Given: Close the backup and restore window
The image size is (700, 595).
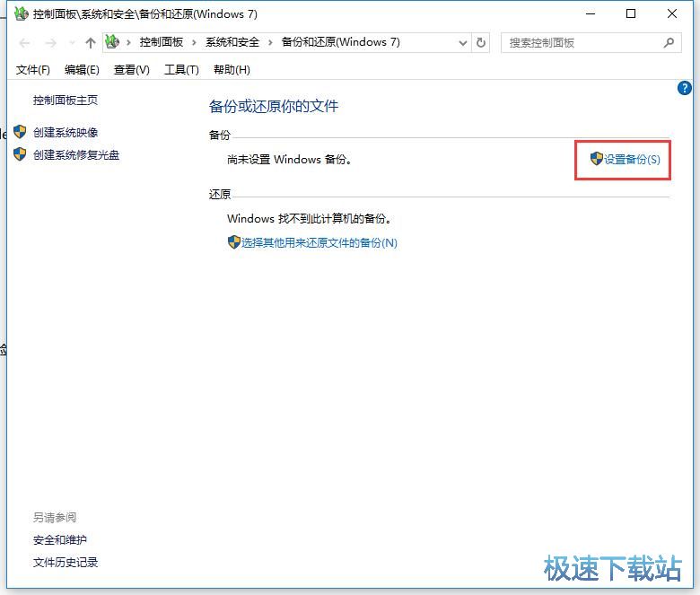Looking at the screenshot, I should coord(672,13).
